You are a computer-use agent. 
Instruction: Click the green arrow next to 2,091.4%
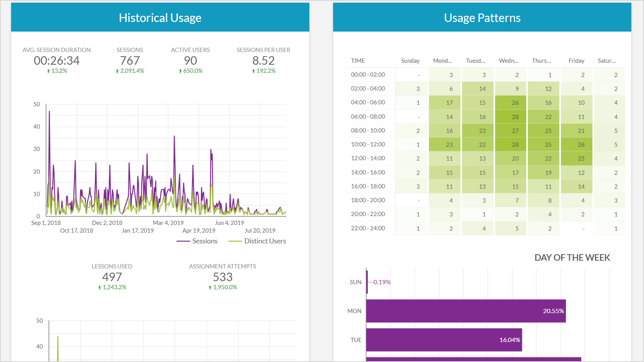(x=117, y=71)
